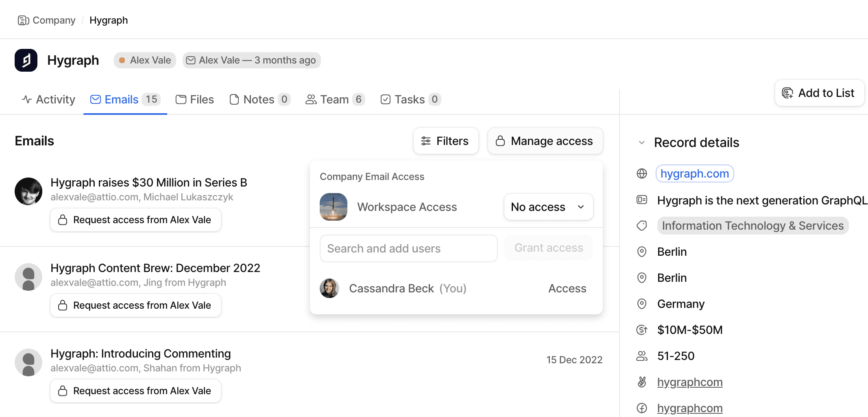The height and width of the screenshot is (417, 868).
Task: Click the Add to List button
Action: click(819, 93)
